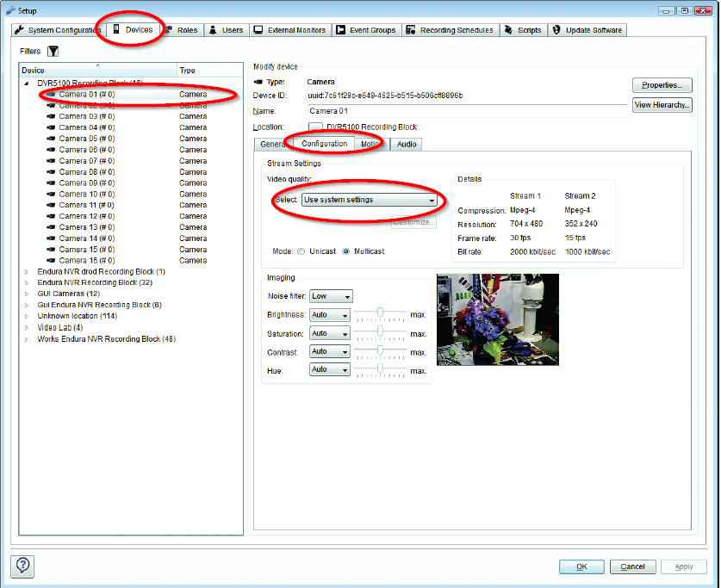Select the System Configuration gear icon
This screenshot has height=588, width=721.
pos(18,29)
